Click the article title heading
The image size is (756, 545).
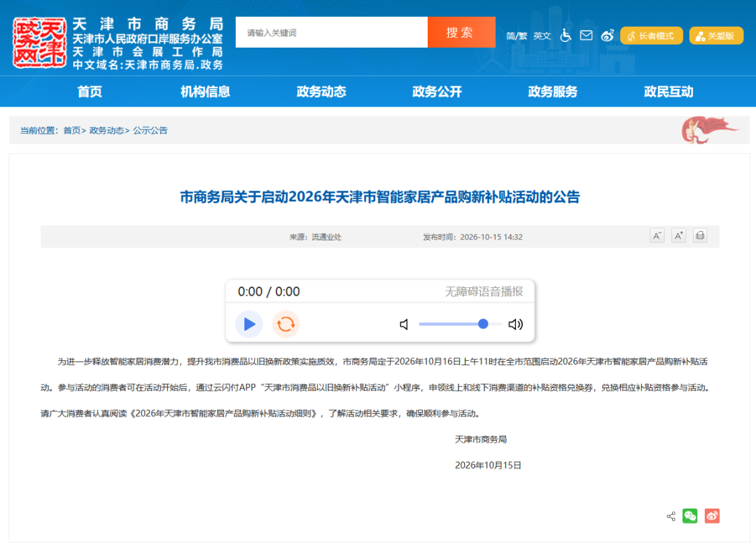coord(380,197)
